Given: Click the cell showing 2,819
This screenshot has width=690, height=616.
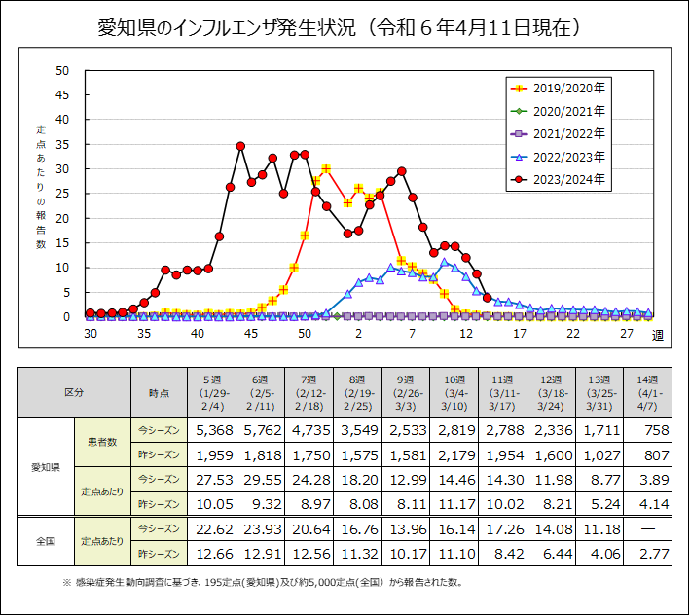Looking at the screenshot, I should tap(454, 430).
